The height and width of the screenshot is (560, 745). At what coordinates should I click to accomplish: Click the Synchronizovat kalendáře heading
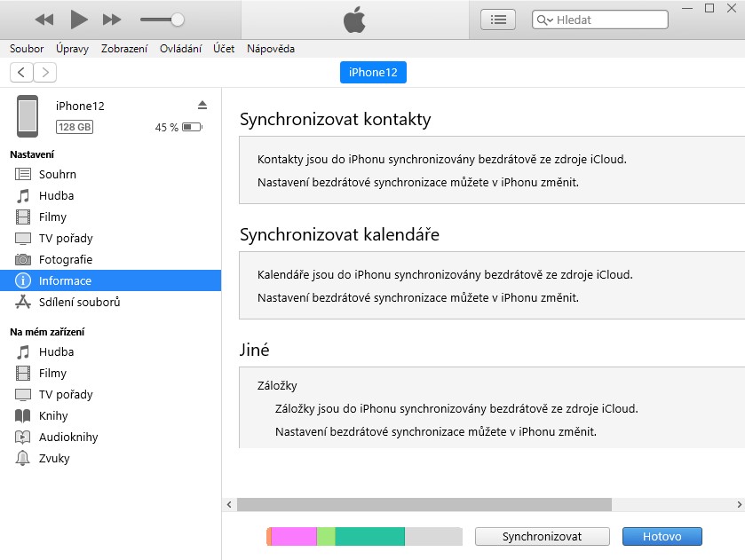[x=339, y=234]
